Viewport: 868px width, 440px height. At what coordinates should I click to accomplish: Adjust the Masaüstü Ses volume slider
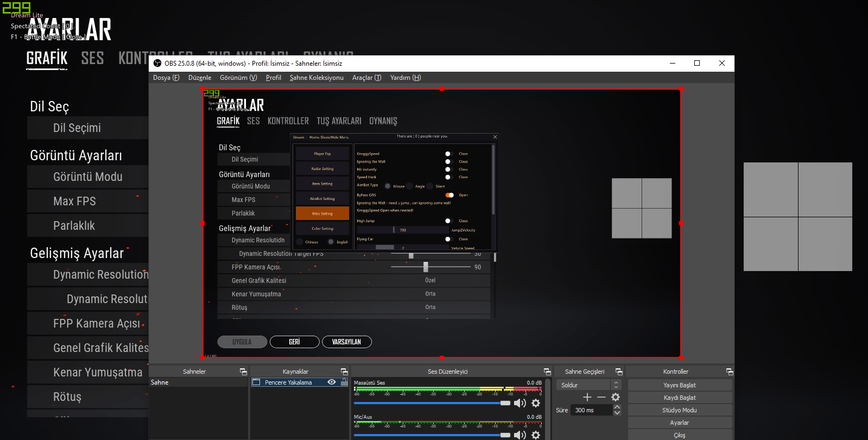point(432,403)
